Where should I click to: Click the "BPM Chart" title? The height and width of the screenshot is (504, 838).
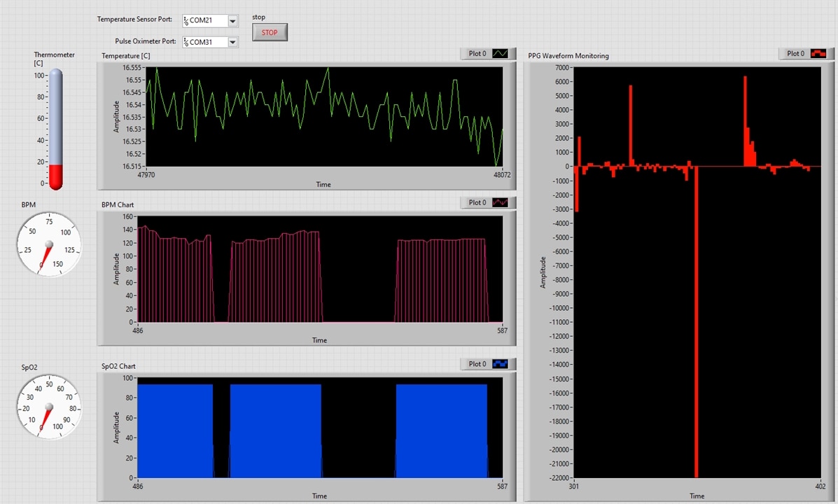coord(118,204)
